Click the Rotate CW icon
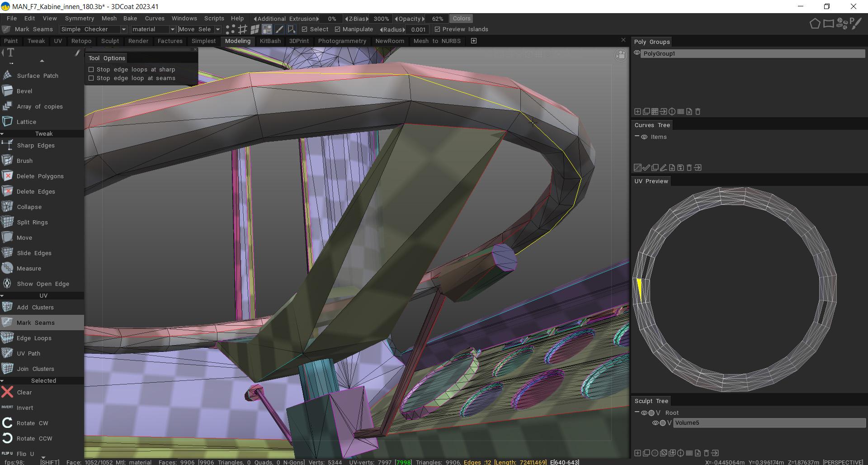This screenshot has height=465, width=868. (7, 423)
